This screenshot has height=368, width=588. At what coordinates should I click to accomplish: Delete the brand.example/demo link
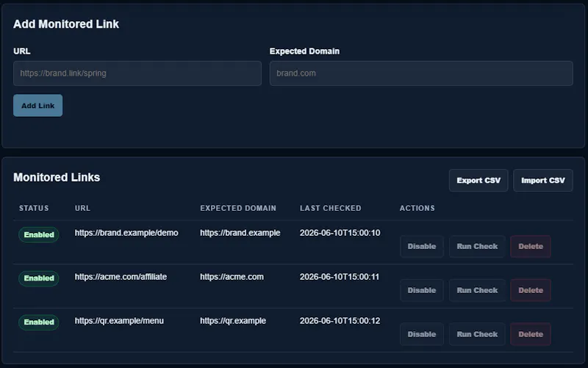pos(531,246)
